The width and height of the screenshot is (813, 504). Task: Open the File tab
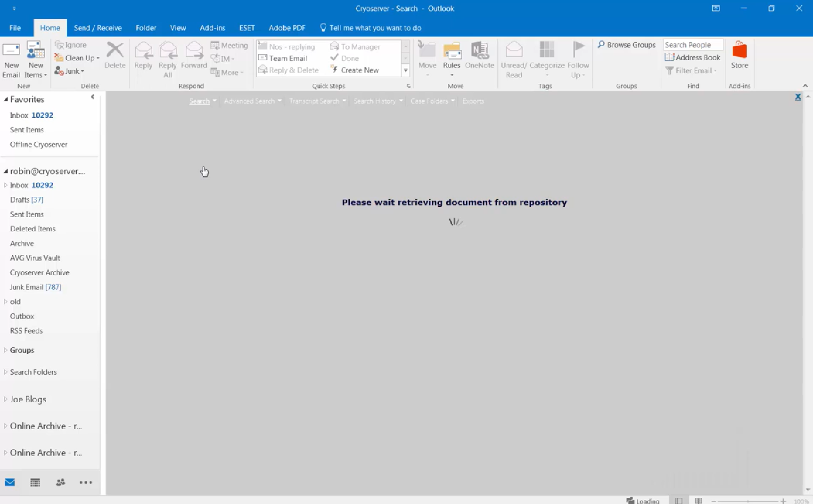pos(15,28)
